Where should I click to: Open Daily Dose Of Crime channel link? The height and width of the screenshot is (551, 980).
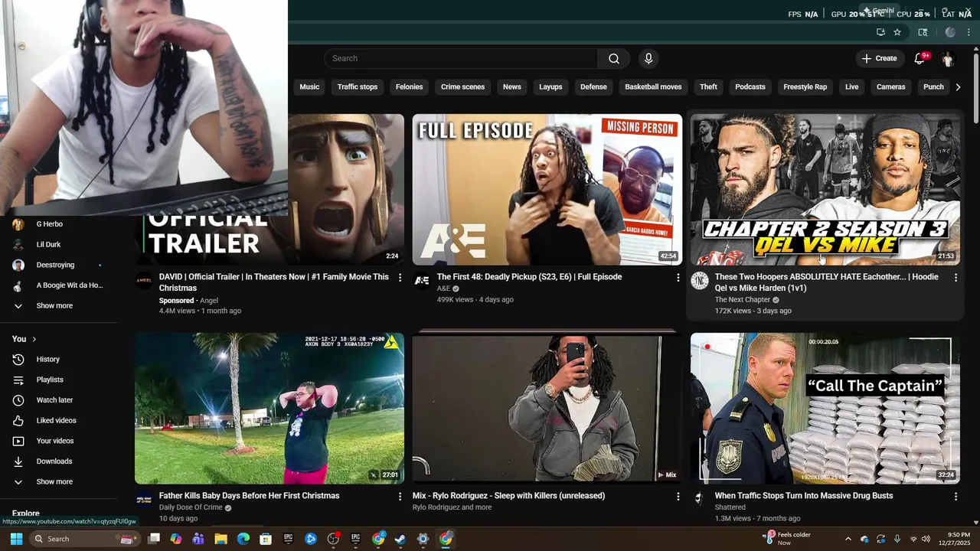tap(191, 507)
